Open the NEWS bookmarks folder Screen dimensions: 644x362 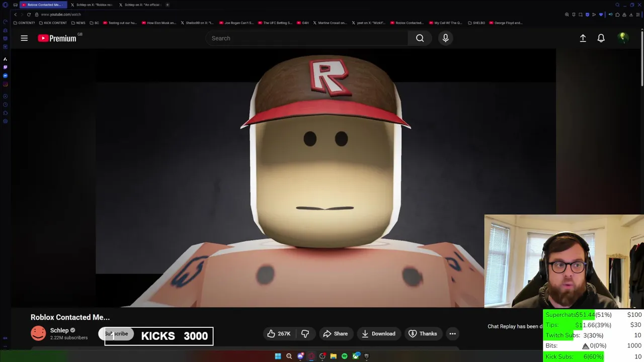78,23
